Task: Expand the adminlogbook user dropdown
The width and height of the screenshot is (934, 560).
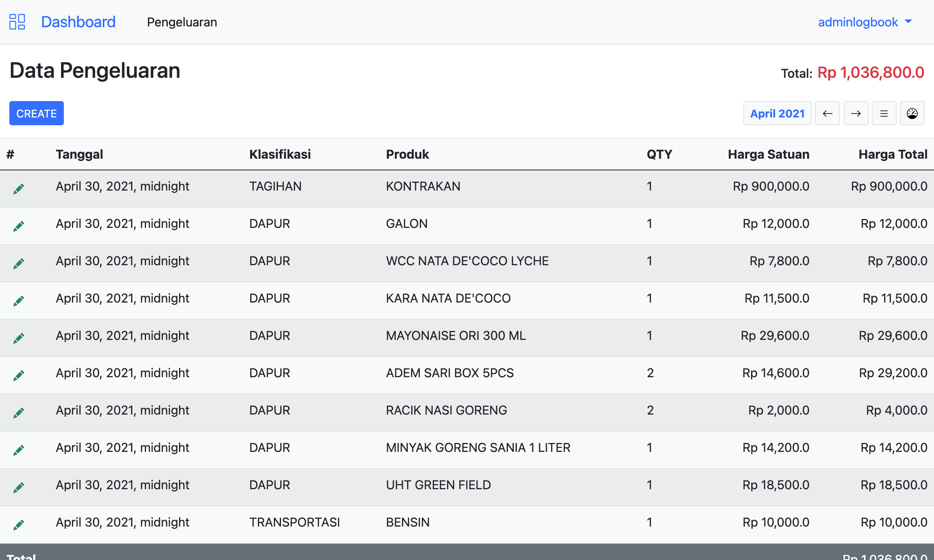Action: click(865, 22)
